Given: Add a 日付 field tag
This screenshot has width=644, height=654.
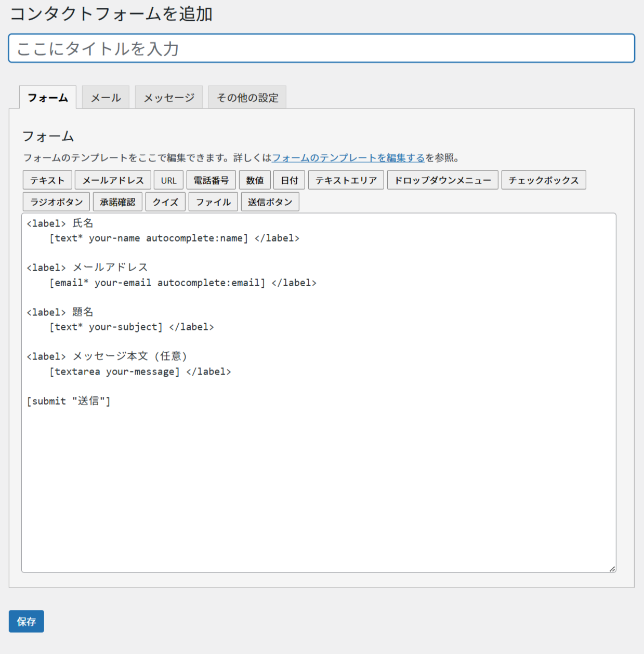Looking at the screenshot, I should tap(289, 180).
